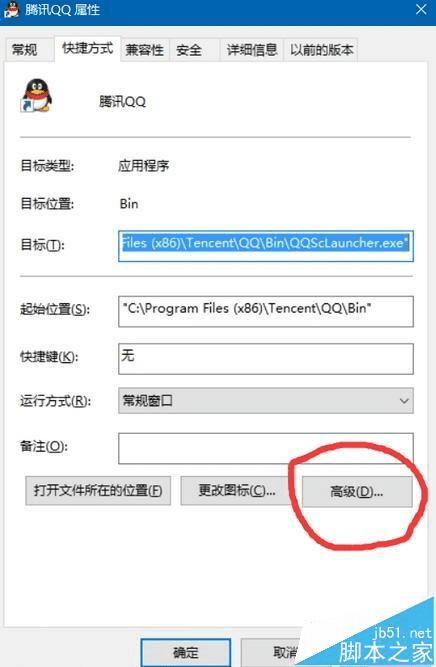Viewport: 436px width, 667px height.
Task: Confirm with the 确定 button
Action: (x=185, y=653)
